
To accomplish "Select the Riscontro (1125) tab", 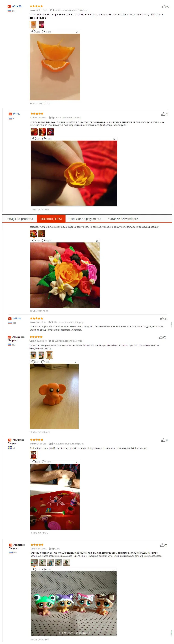I will pos(51,219).
